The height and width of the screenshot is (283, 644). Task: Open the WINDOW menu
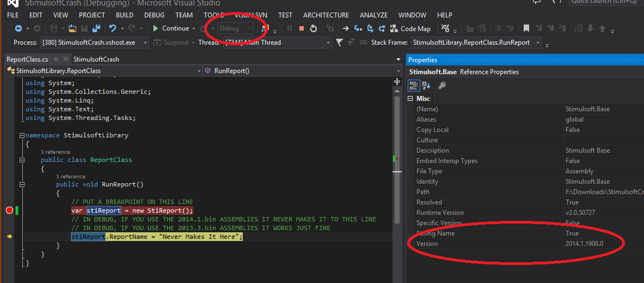tap(412, 15)
